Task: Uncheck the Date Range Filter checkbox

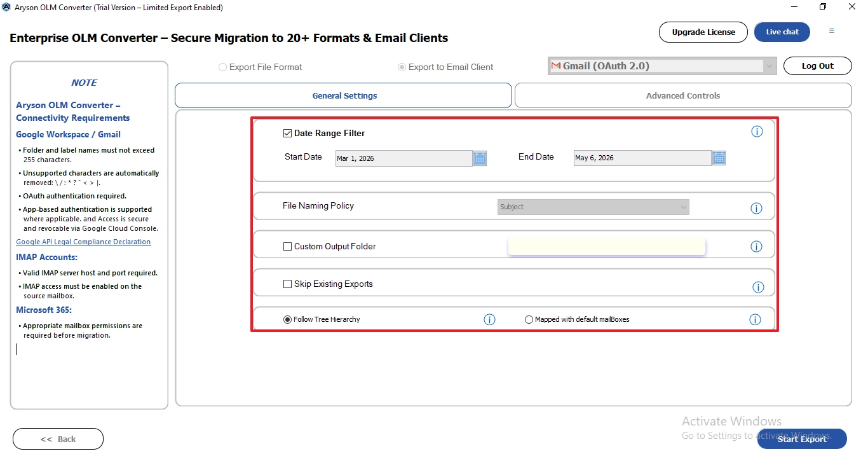Action: coord(287,134)
